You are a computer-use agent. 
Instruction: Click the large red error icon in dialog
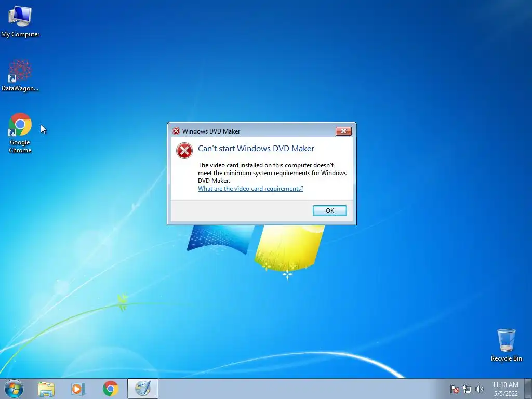(184, 151)
